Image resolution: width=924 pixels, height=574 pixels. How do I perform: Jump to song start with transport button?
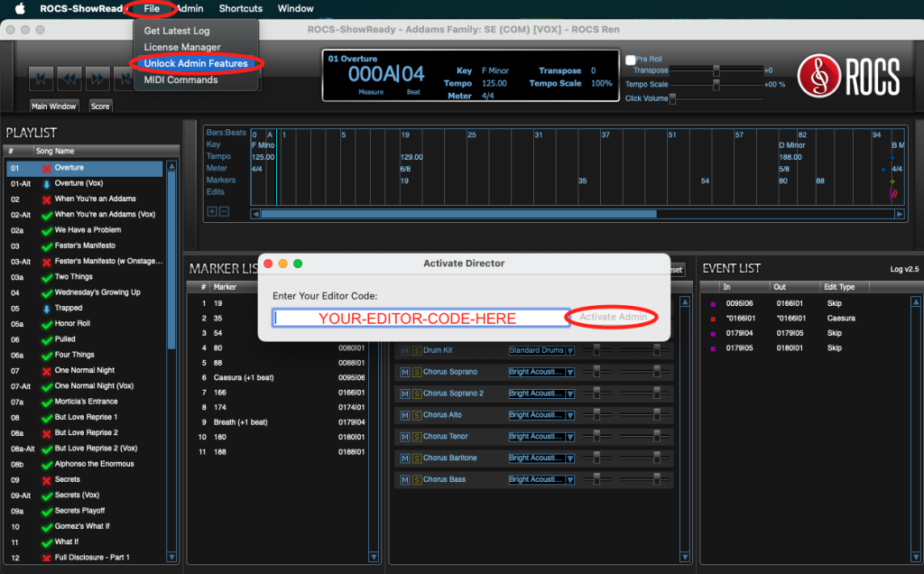click(x=42, y=79)
